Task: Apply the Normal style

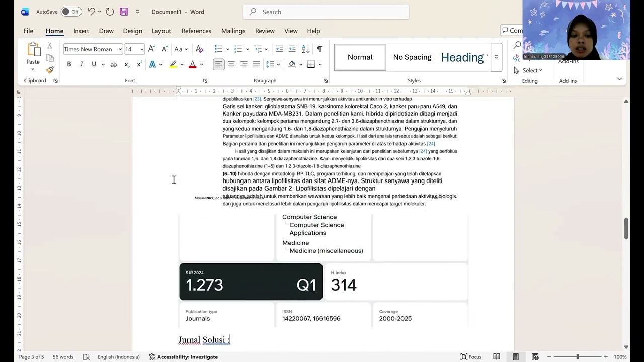Action: click(360, 57)
